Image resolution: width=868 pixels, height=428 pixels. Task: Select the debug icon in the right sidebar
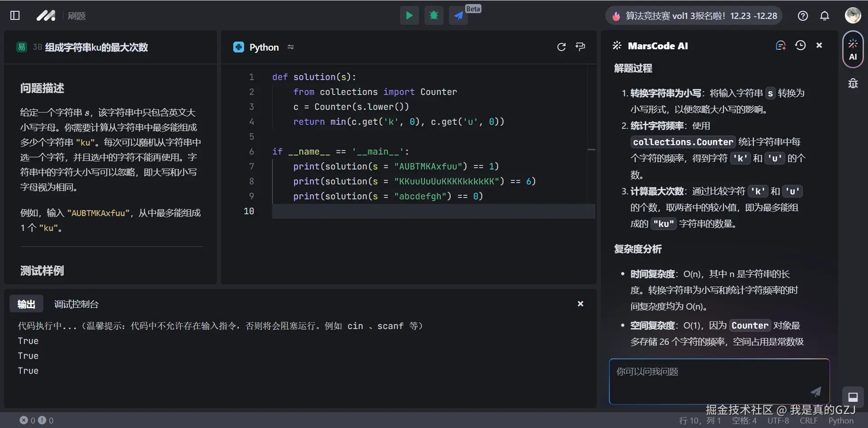tap(853, 83)
